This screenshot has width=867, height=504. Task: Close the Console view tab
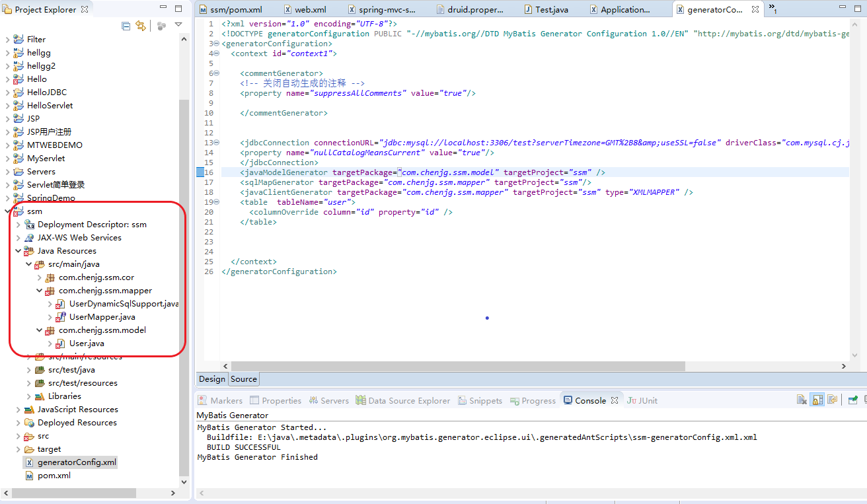click(x=615, y=400)
